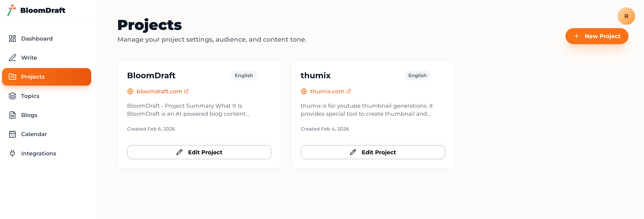
Task: Click the English badge on BloomDraft card
Action: pos(243,75)
